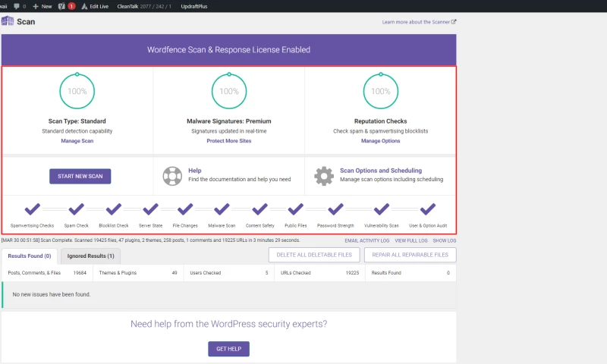
Task: Click the Reputation Checks 100% progress circle
Action: (381, 91)
